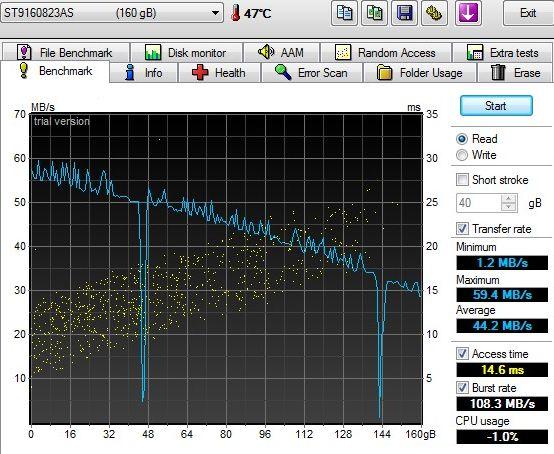554x454 pixels.
Task: Click the thermometer temperature icon
Action: pyautogui.click(x=236, y=13)
